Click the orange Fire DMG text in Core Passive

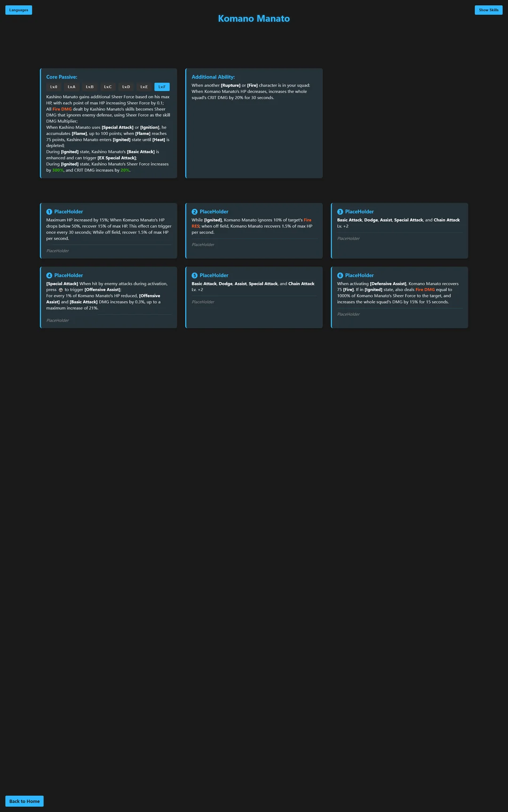point(62,109)
